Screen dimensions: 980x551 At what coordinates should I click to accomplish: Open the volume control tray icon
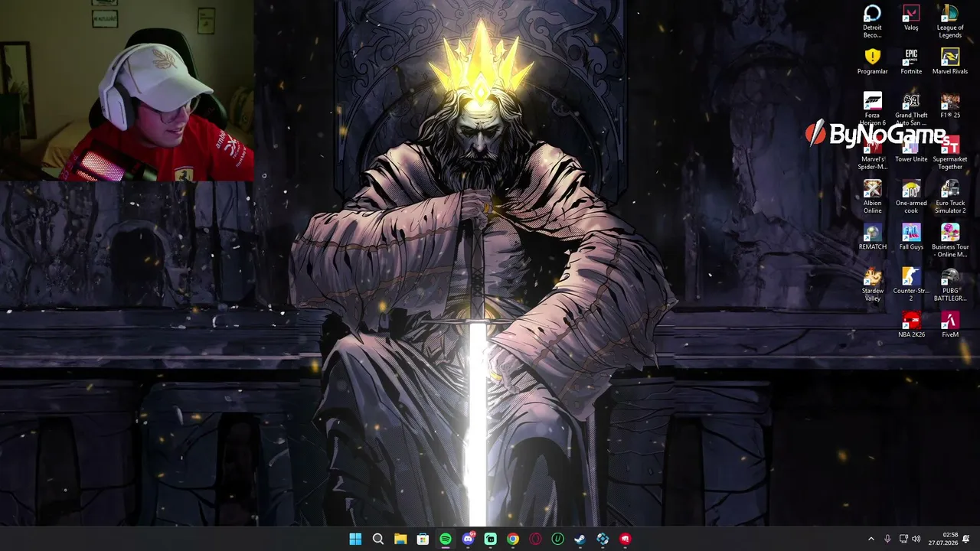tap(916, 539)
